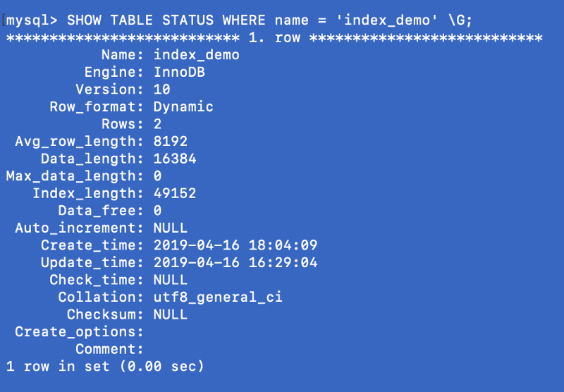Click the Index_length value 49152

coord(175,193)
